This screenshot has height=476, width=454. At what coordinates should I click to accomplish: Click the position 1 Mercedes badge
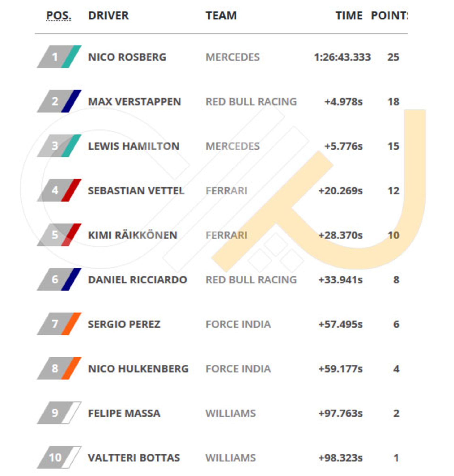[59, 57]
